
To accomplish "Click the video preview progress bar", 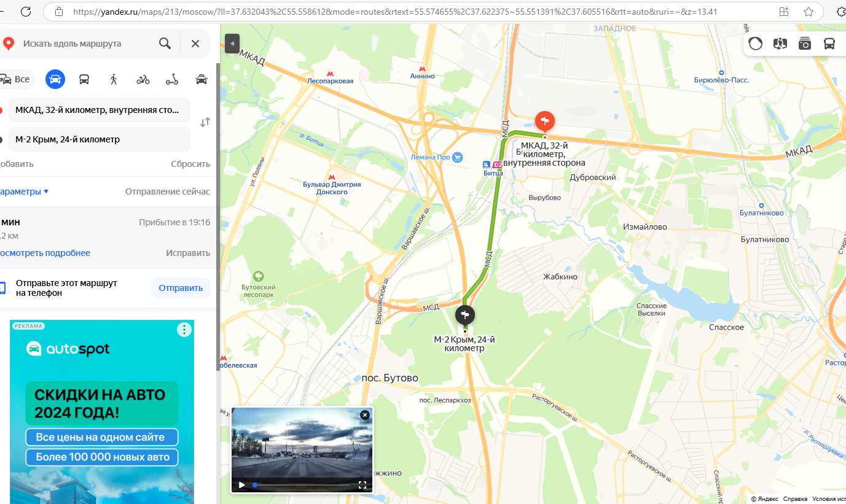I will pos(301,485).
